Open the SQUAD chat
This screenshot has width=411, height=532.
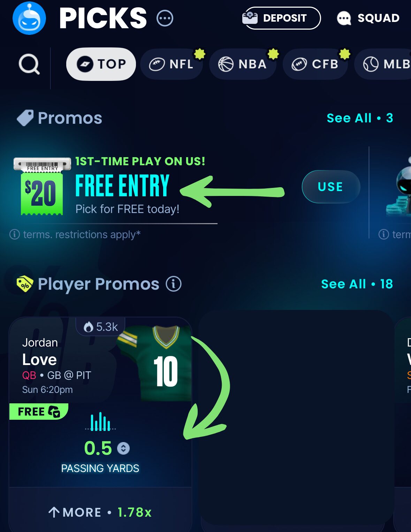point(368,18)
